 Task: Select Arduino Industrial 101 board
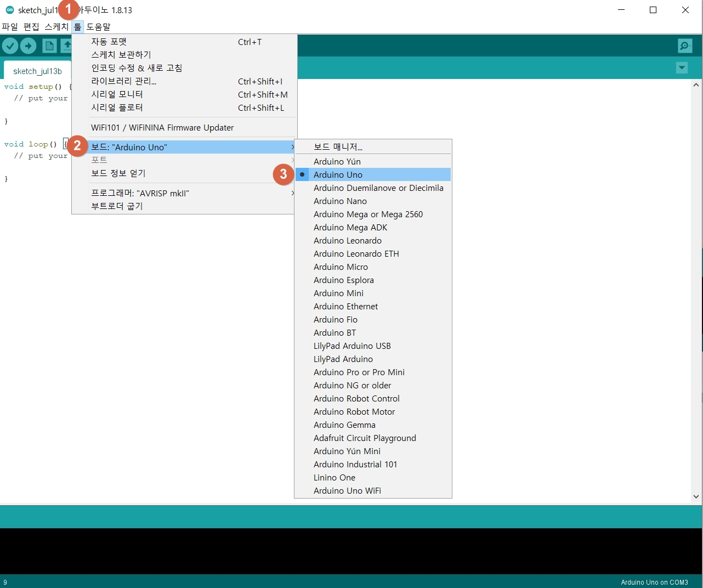click(x=373, y=464)
